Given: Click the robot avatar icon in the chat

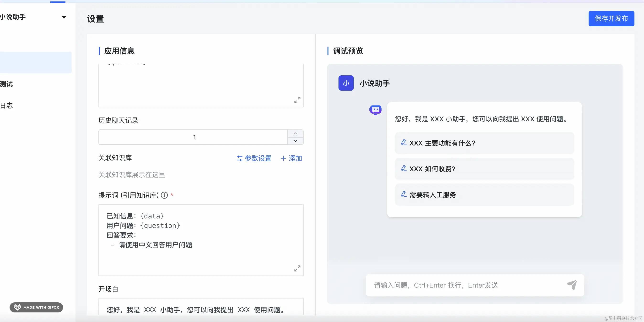Looking at the screenshot, I should point(376,110).
